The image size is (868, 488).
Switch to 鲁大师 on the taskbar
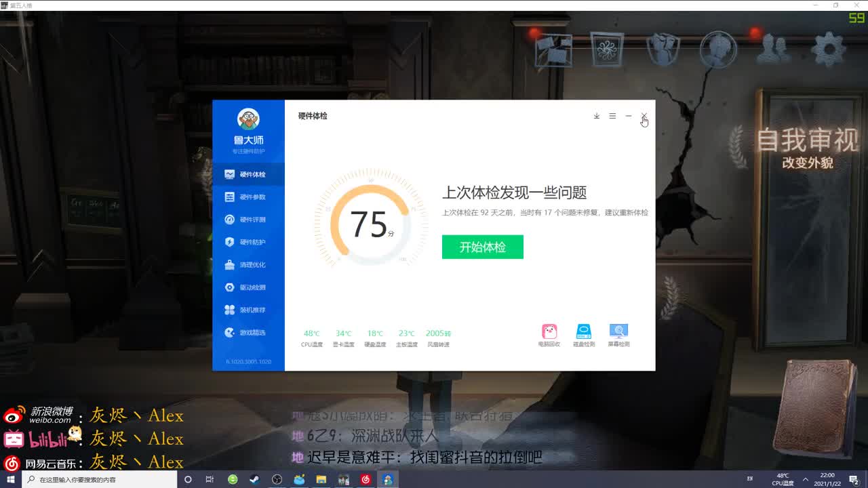388,479
